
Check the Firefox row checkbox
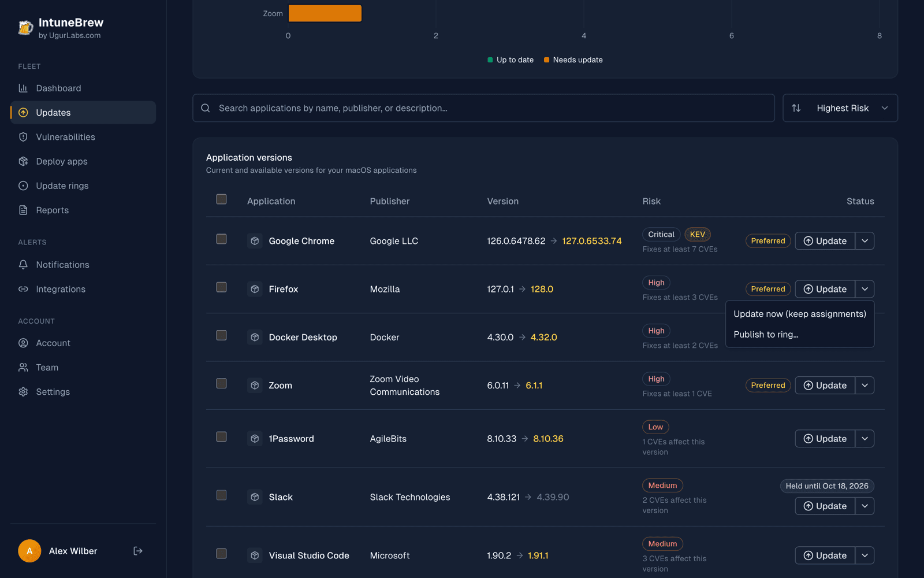coord(221,287)
